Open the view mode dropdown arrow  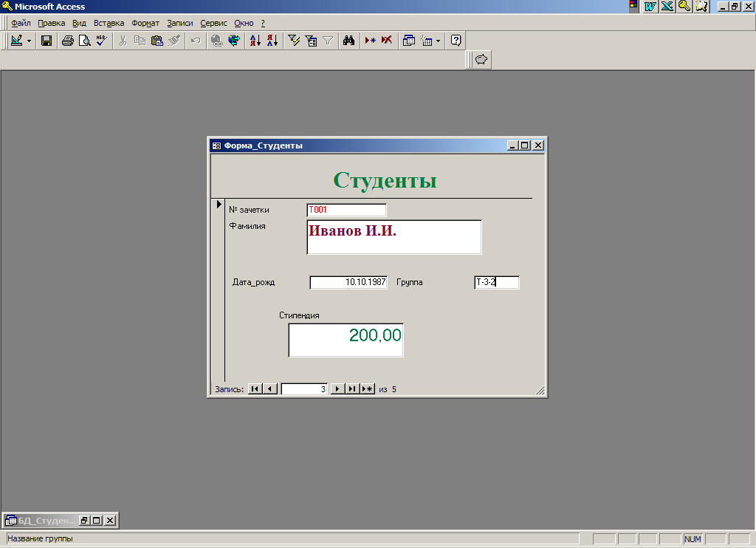[29, 41]
